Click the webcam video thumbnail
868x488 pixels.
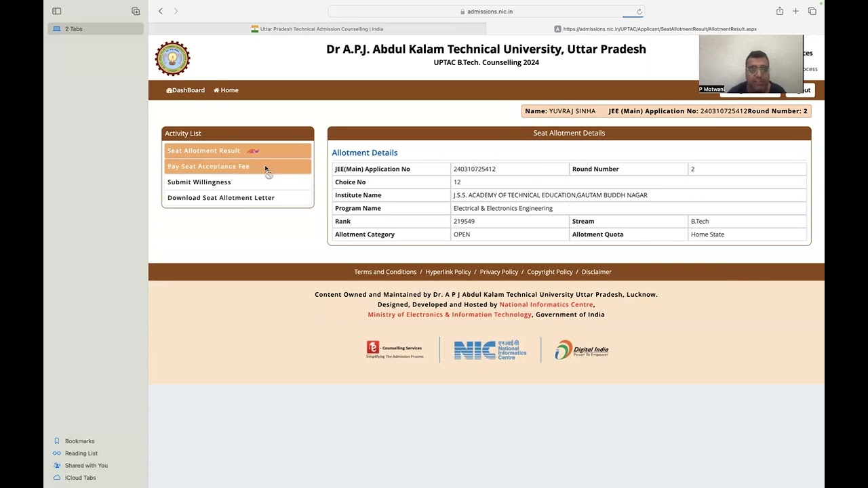751,64
